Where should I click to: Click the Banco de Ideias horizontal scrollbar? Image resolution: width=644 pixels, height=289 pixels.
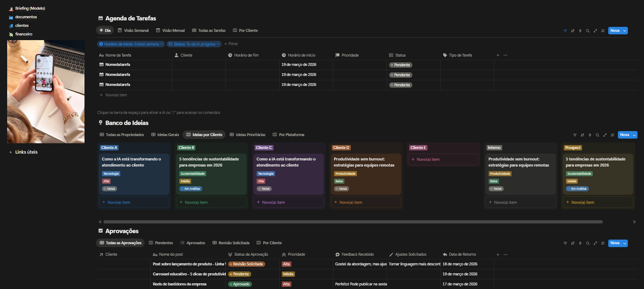(353, 222)
